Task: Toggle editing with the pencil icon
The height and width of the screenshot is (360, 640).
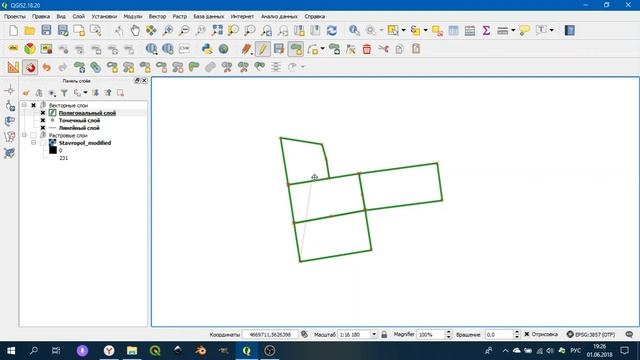Action: tap(262, 49)
